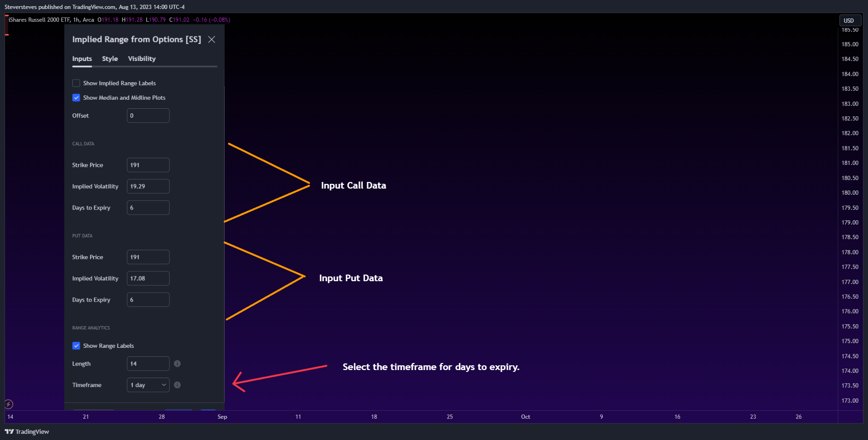Open the Timeframe dropdown set to 1 day
This screenshot has width=868, height=440.
pyautogui.click(x=148, y=385)
